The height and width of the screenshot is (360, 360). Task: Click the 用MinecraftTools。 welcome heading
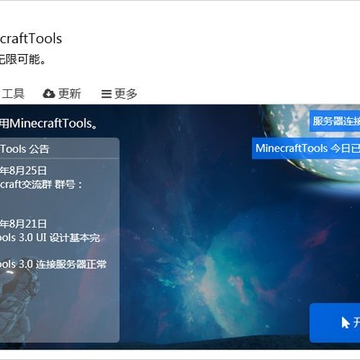pyautogui.click(x=49, y=124)
